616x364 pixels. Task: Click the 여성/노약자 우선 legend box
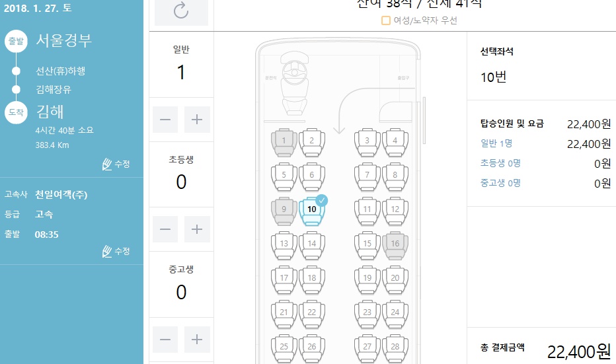pos(386,20)
